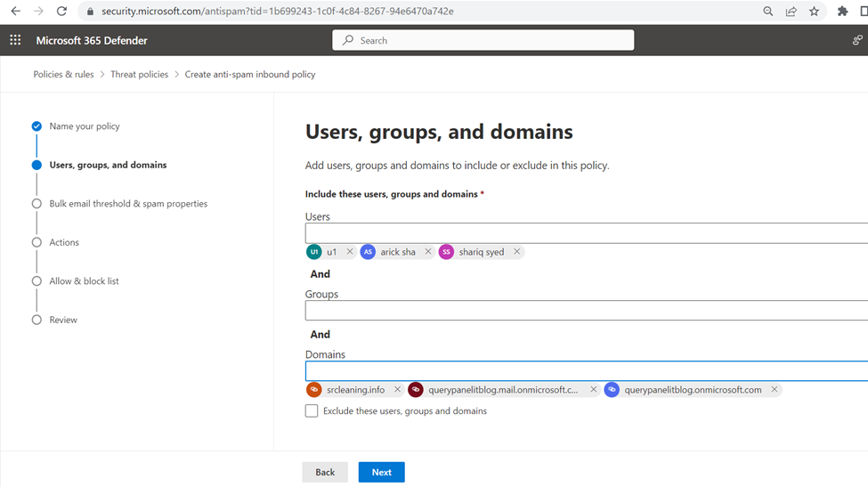Open the Policies & rules breadcrumb
Image resolution: width=868 pixels, height=487 pixels.
64,74
